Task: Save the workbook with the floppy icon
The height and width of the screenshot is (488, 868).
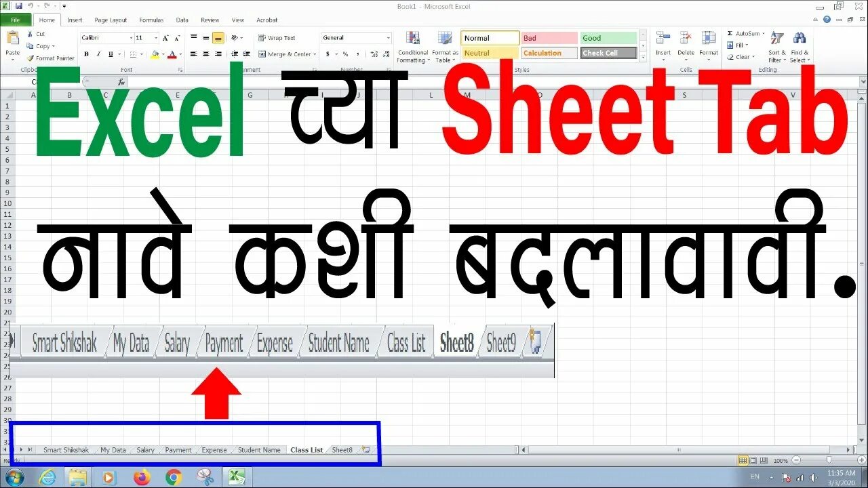Action: (18, 5)
